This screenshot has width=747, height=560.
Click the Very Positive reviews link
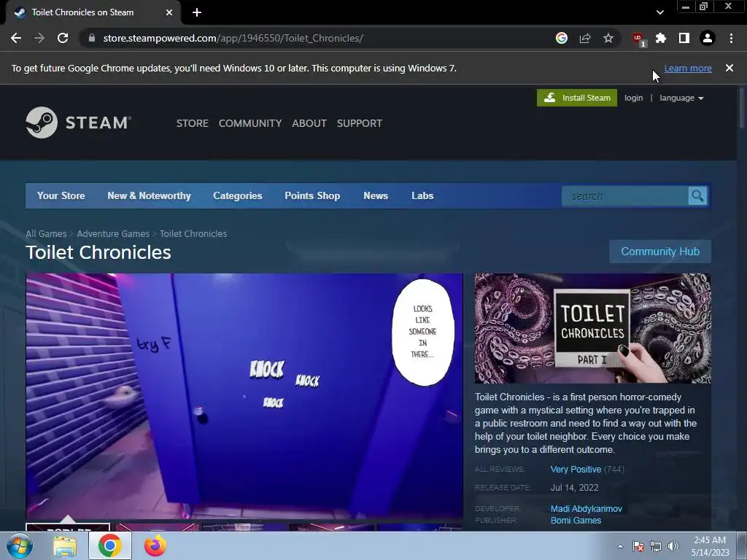(x=576, y=469)
